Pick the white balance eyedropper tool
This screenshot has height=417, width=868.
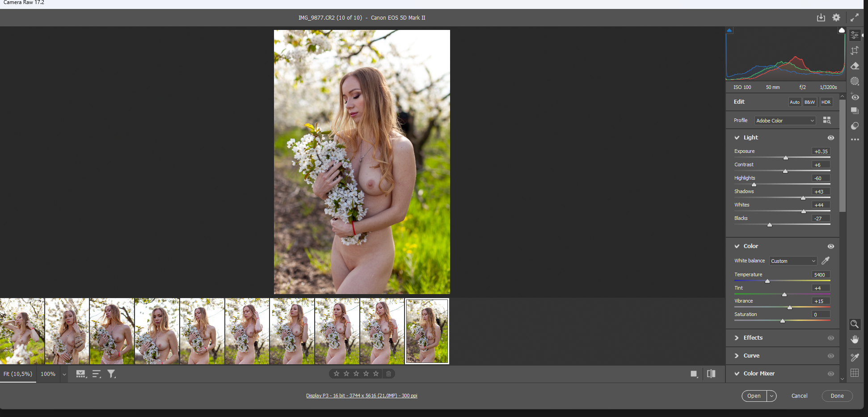click(x=826, y=261)
